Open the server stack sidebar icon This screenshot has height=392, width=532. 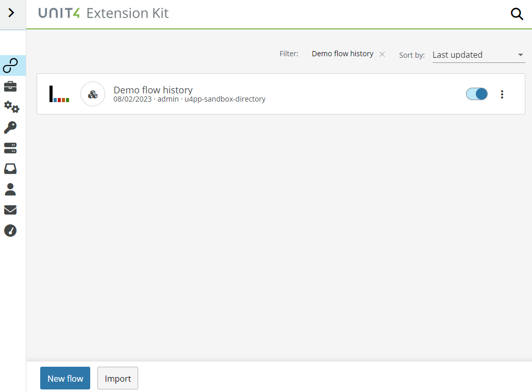(x=10, y=148)
